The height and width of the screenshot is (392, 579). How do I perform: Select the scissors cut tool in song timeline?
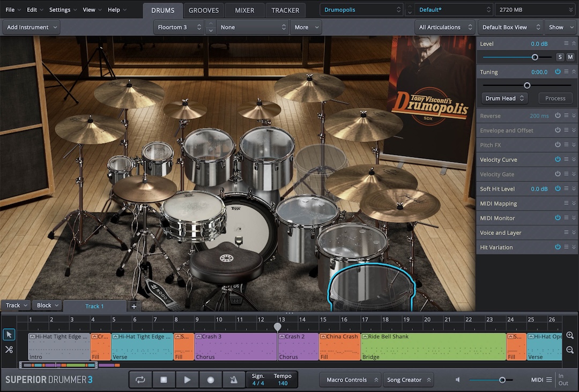click(9, 349)
